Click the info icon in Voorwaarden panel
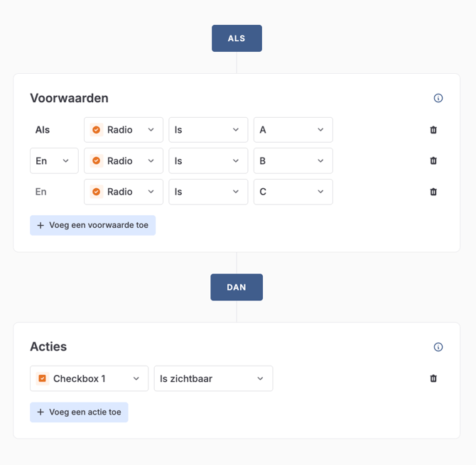The height and width of the screenshot is (465, 476). coord(438,98)
